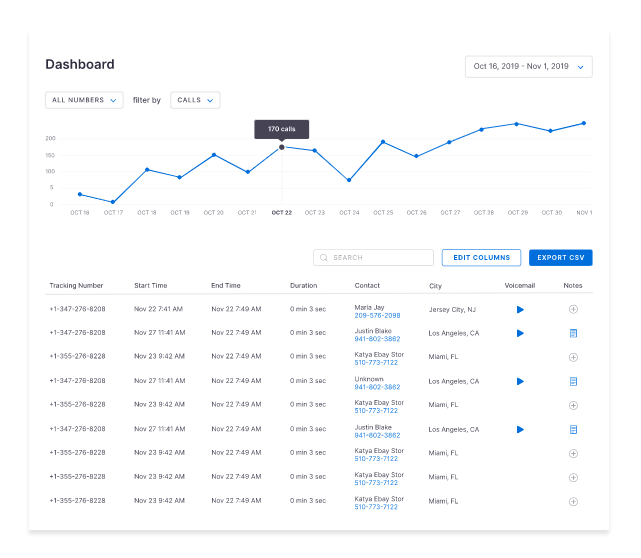
Task: Click phone link 209-576-2098
Action: [377, 316]
